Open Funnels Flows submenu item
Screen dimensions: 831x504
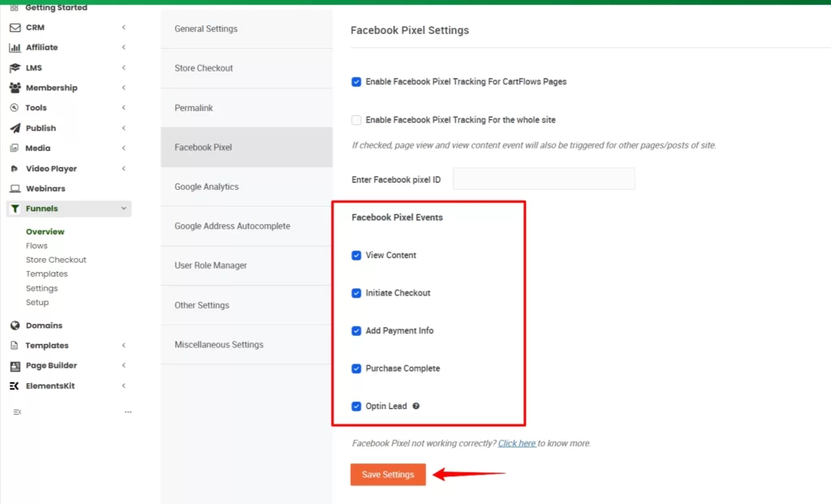pos(37,246)
